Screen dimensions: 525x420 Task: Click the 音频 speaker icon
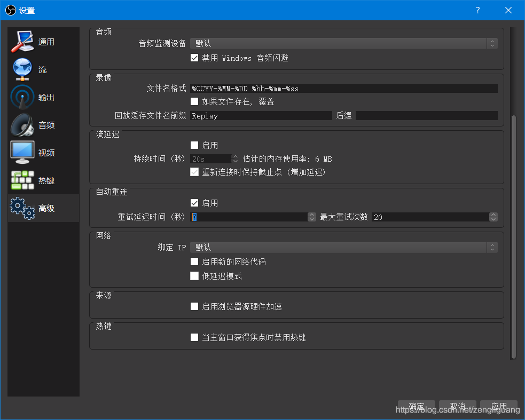22,124
